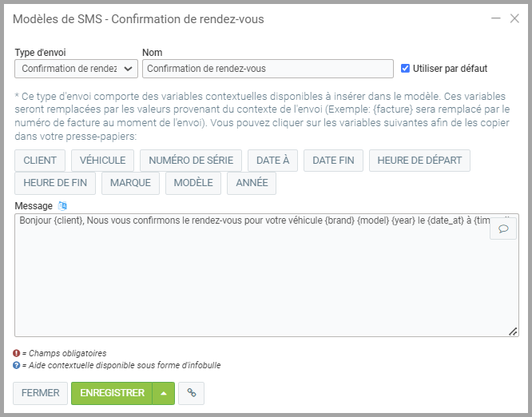Click the Fermer button
The image size is (532, 417).
point(40,393)
